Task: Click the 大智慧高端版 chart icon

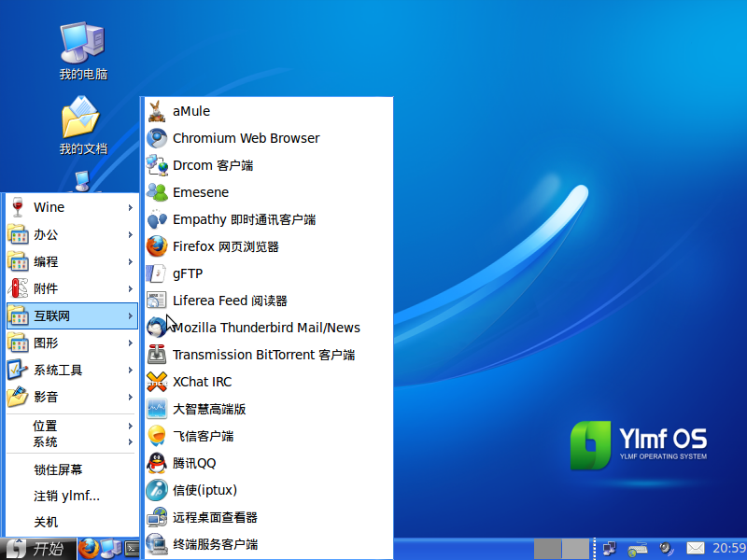Action: coord(156,409)
